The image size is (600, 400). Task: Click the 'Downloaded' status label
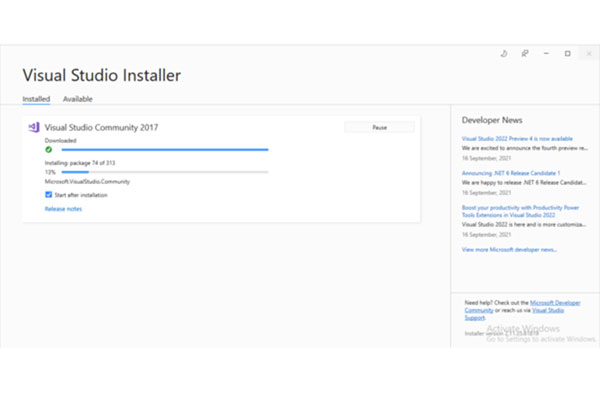point(60,140)
